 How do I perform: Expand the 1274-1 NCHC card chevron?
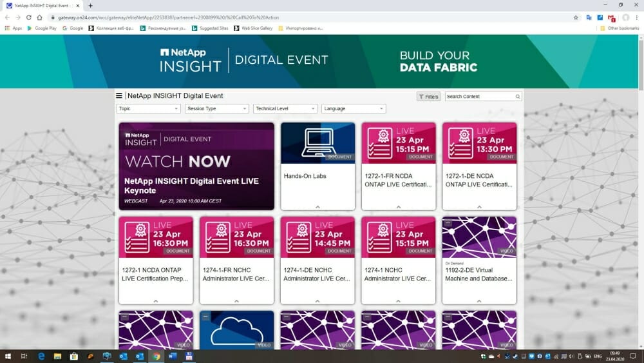point(398,301)
